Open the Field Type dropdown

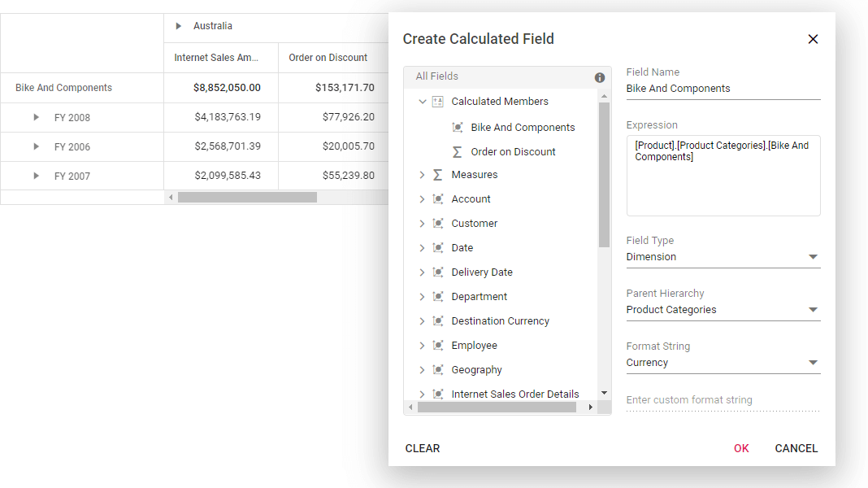coord(813,257)
